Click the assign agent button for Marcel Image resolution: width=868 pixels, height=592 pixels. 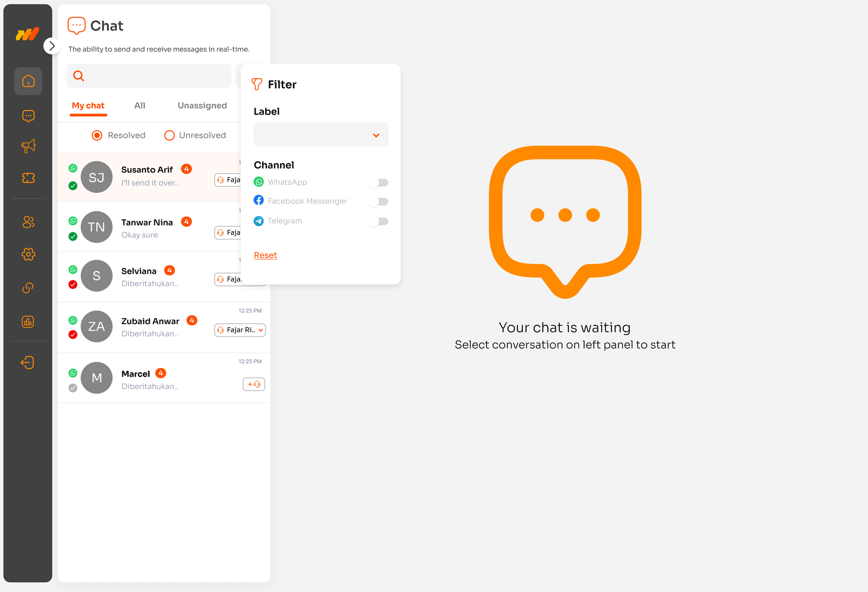pos(254,384)
